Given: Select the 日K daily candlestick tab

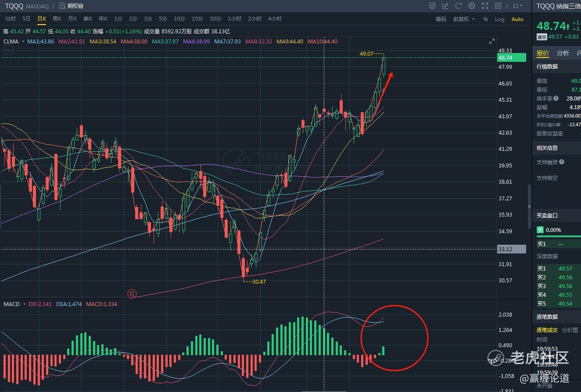Looking at the screenshot, I should click(x=42, y=19).
